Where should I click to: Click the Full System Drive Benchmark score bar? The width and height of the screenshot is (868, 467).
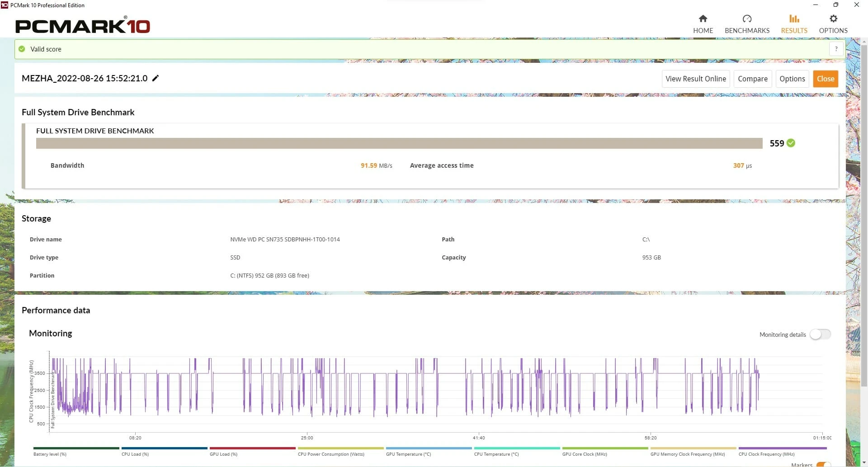tap(399, 143)
